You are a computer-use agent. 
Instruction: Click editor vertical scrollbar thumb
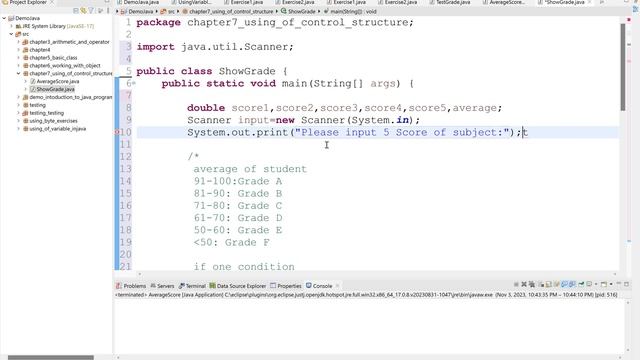[x=623, y=67]
